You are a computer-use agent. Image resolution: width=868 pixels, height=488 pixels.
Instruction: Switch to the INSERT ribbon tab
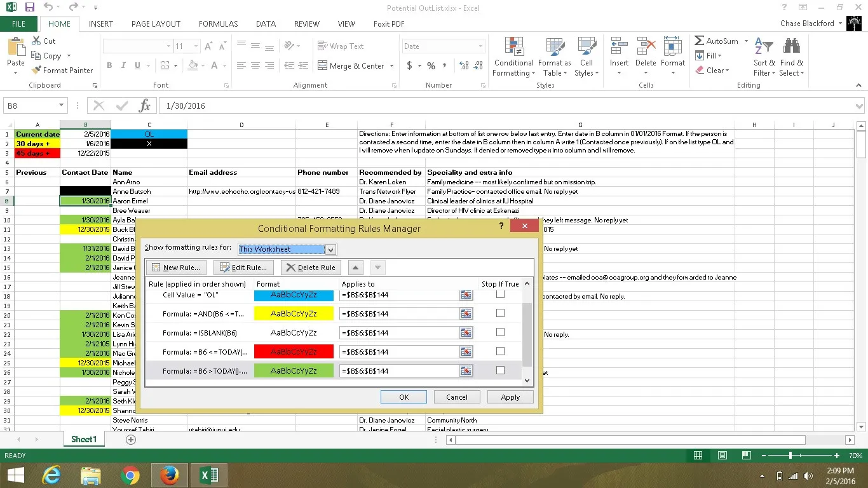[101, 24]
